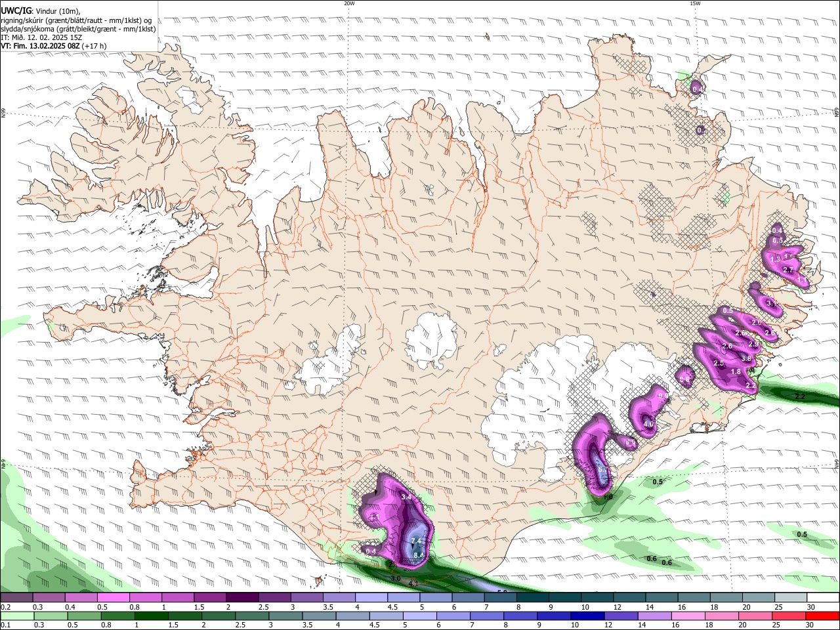Viewport: 840px width, 630px height.
Task: Click the '2.5' snowfall value
Action: (719, 364)
